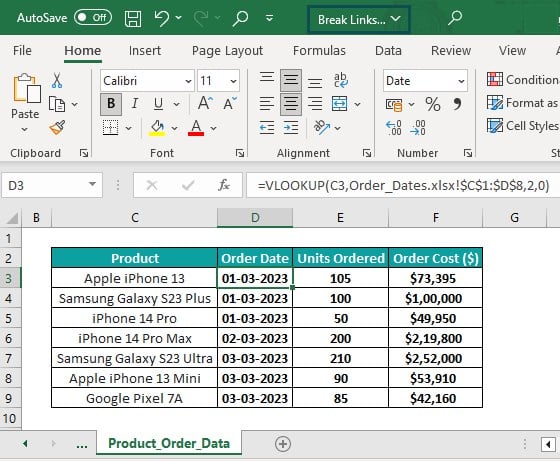560x461 pixels.
Task: Open the Review tab
Action: (451, 50)
